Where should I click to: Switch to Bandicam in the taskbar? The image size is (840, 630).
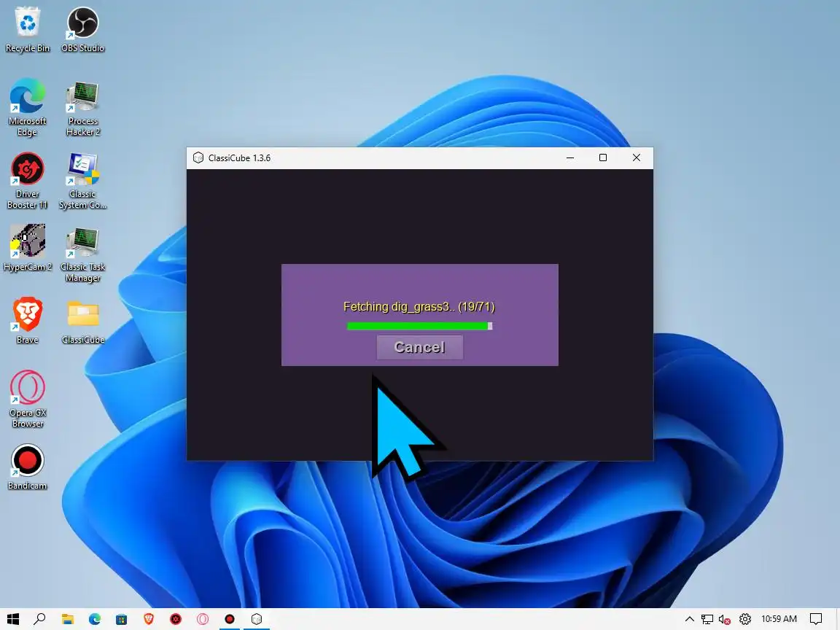coord(229,619)
